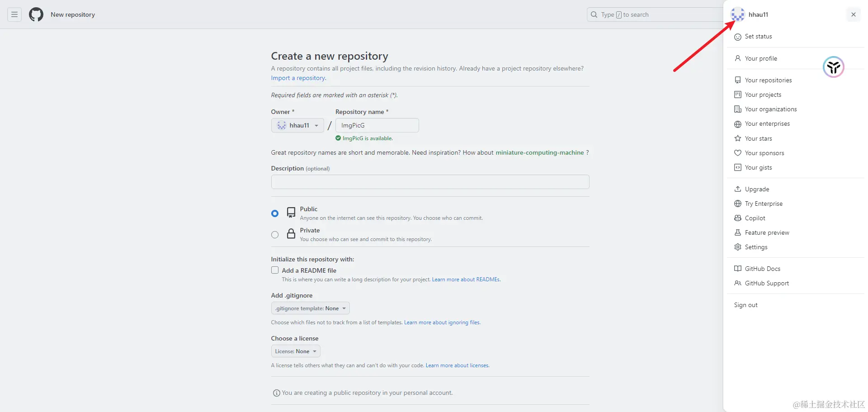
Task: Click the Feature preview beaker icon
Action: tap(738, 232)
